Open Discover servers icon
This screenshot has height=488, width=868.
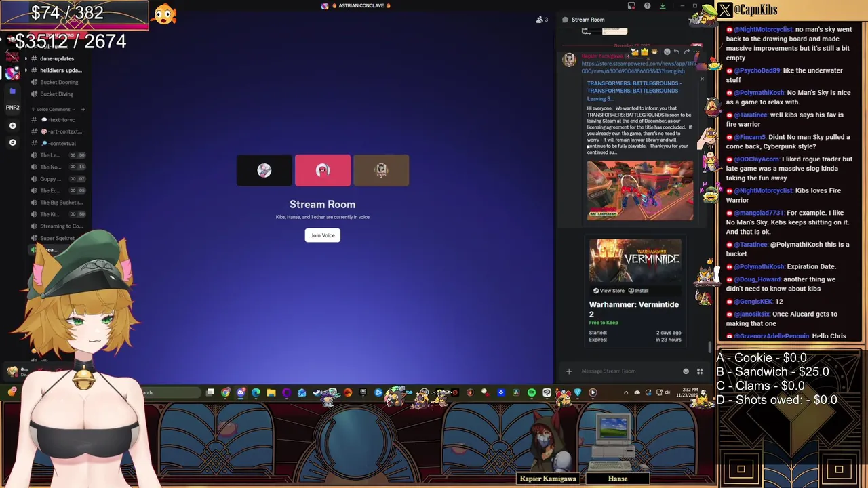click(12, 142)
